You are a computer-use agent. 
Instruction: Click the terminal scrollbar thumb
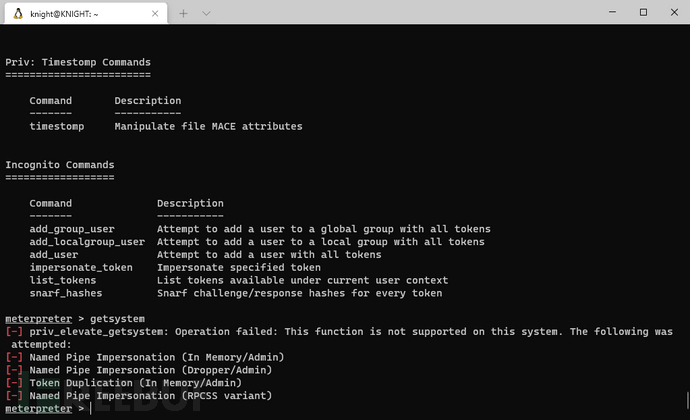[687, 400]
